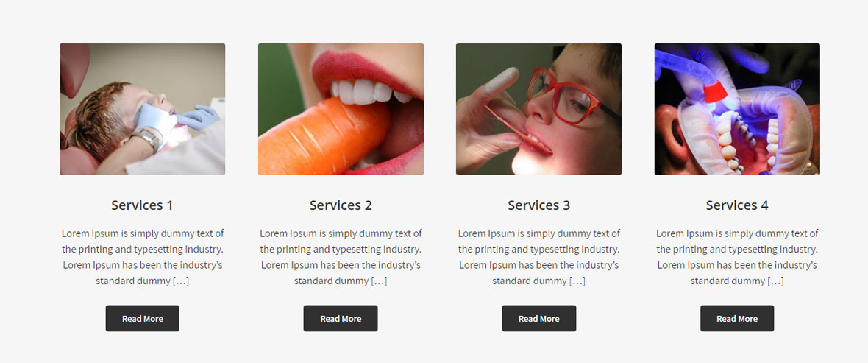Open the Services 3 heading link
The width and height of the screenshot is (868, 363).
click(538, 205)
